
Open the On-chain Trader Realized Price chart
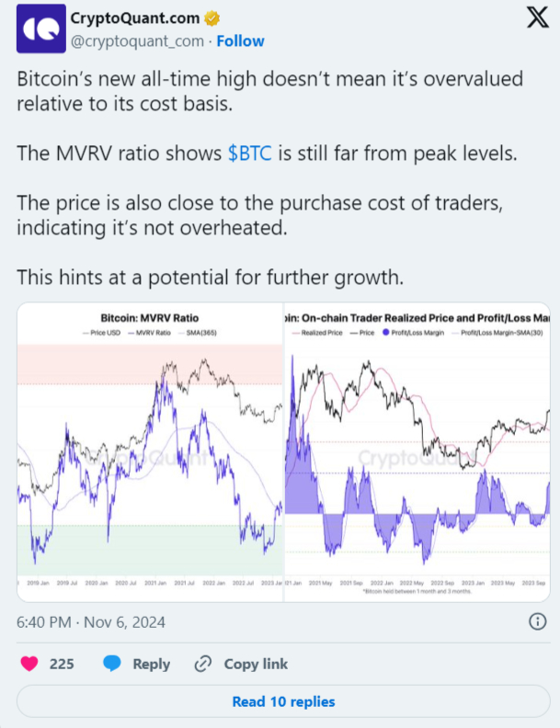point(417,450)
